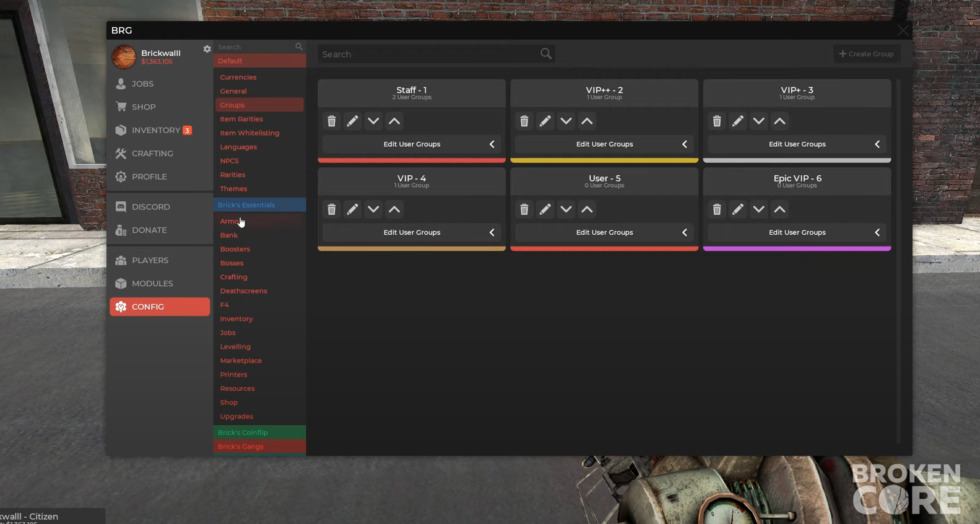
Task: Open the Players menu
Action: [160, 260]
